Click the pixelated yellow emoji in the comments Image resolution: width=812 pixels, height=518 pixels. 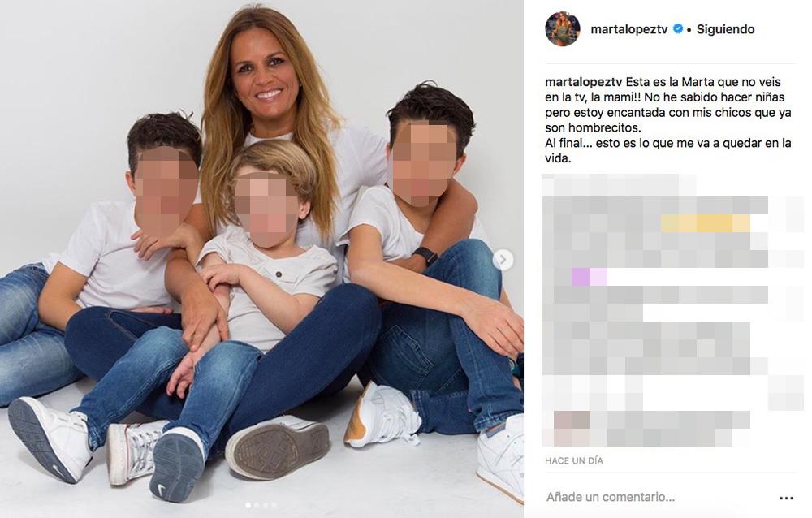706,223
